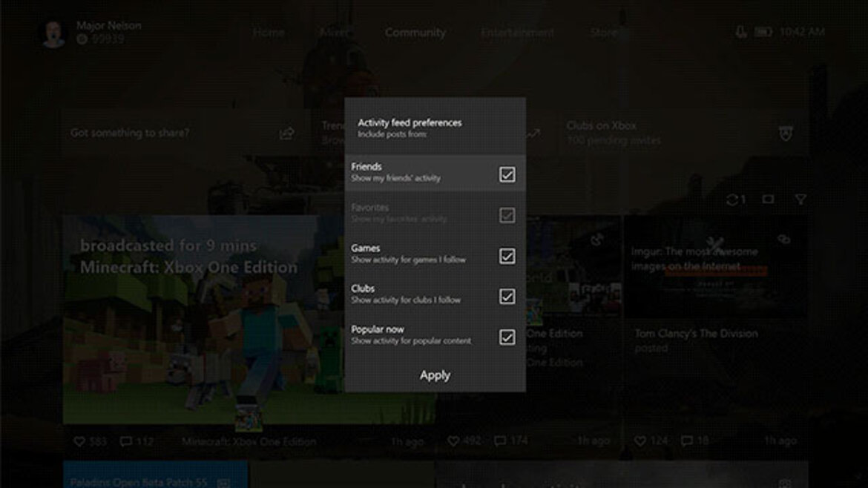This screenshot has width=868, height=488.
Task: Click the Clubs shield icon
Action: pyautogui.click(x=786, y=133)
